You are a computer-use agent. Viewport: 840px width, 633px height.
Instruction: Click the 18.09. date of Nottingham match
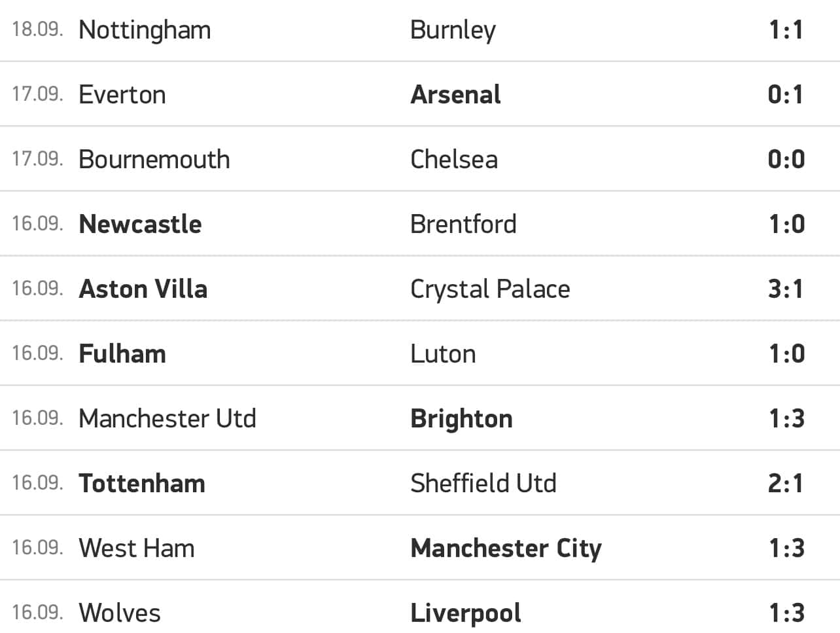click(37, 30)
